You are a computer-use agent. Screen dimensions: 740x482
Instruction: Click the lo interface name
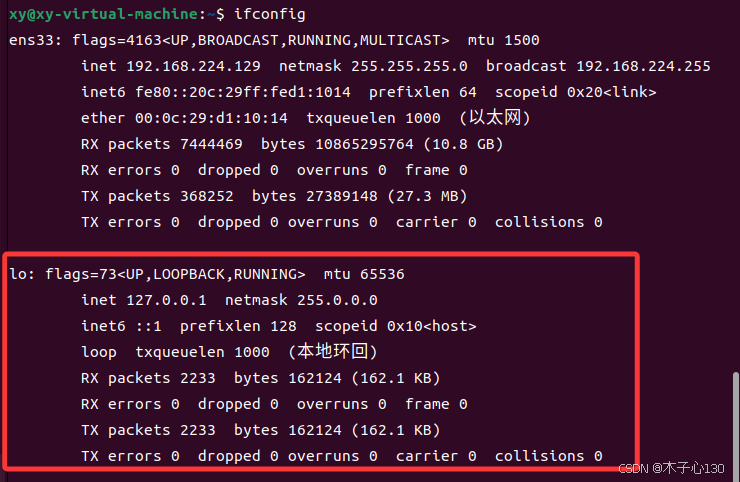pos(18,274)
